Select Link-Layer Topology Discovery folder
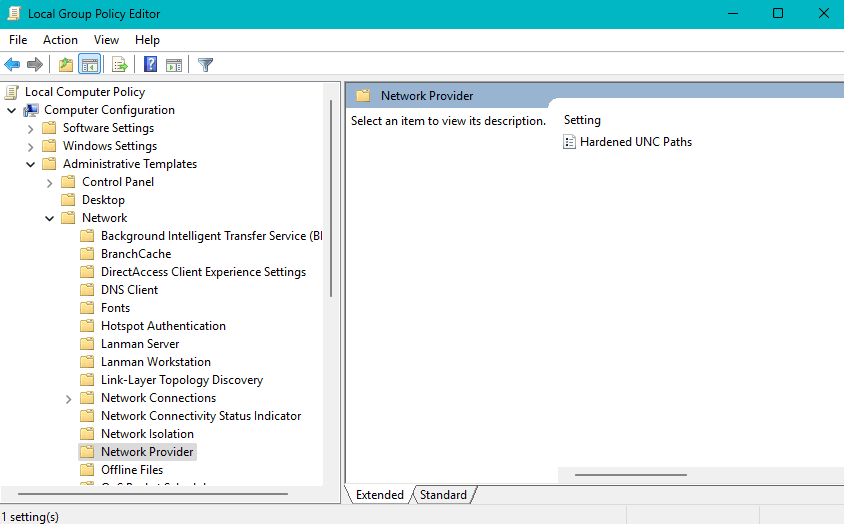This screenshot has height=524, width=844. (x=182, y=380)
